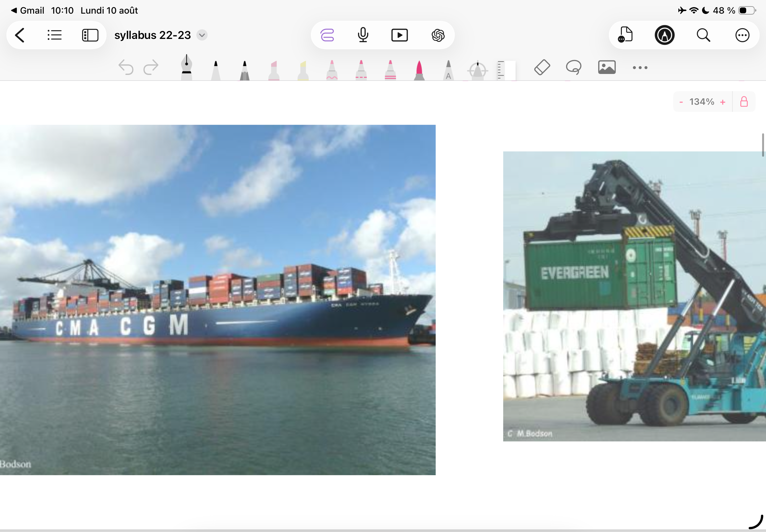Tap the battery indicator in the status bar

point(747,10)
